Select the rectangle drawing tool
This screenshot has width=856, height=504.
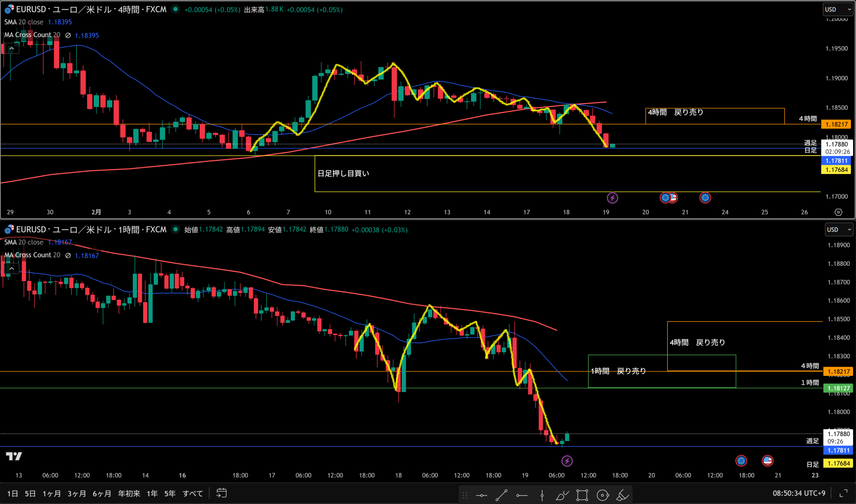click(x=582, y=496)
